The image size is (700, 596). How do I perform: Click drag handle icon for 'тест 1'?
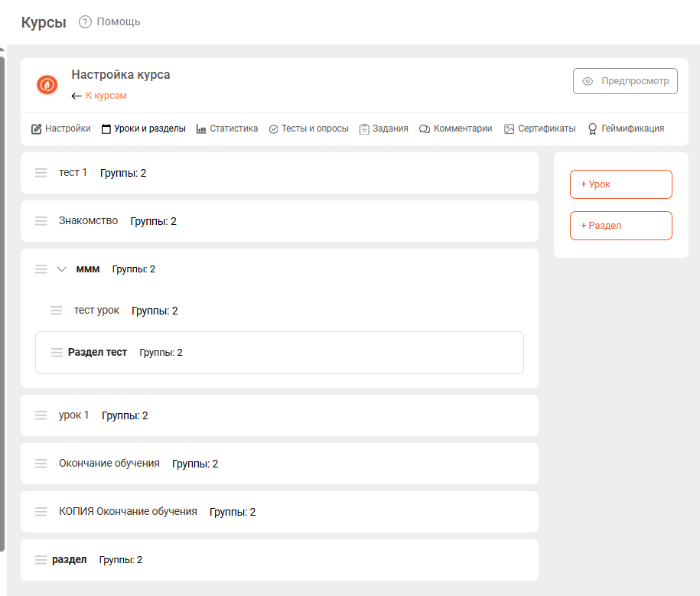click(41, 173)
